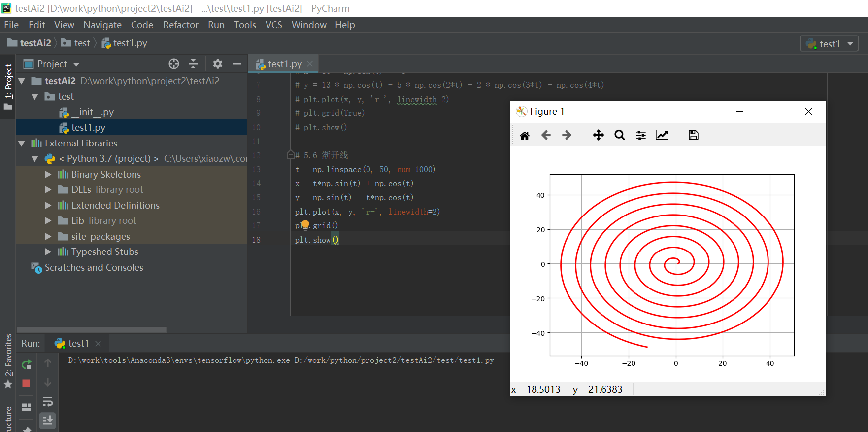Image resolution: width=868 pixels, height=432 pixels.
Task: Collapse the testAi2 root folder
Action: (x=22, y=81)
